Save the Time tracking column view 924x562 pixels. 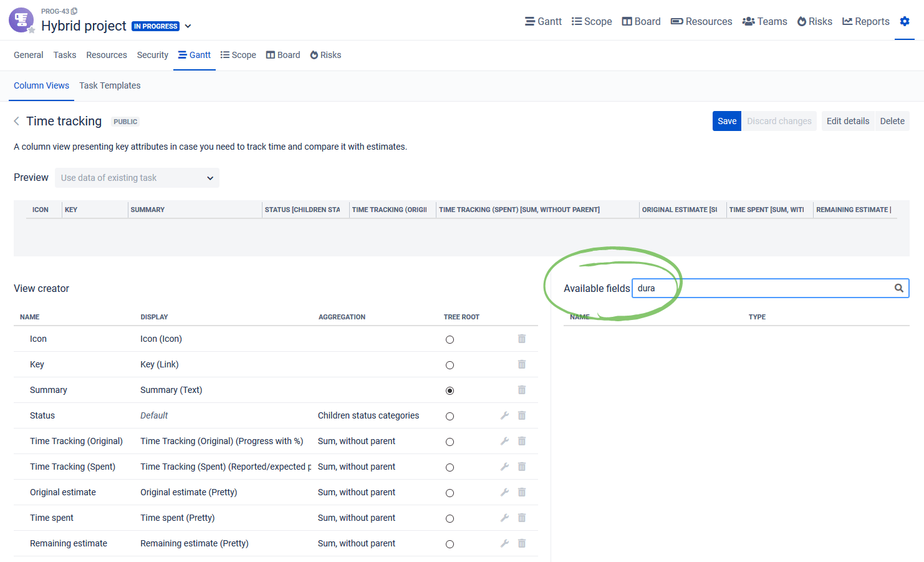click(x=726, y=121)
